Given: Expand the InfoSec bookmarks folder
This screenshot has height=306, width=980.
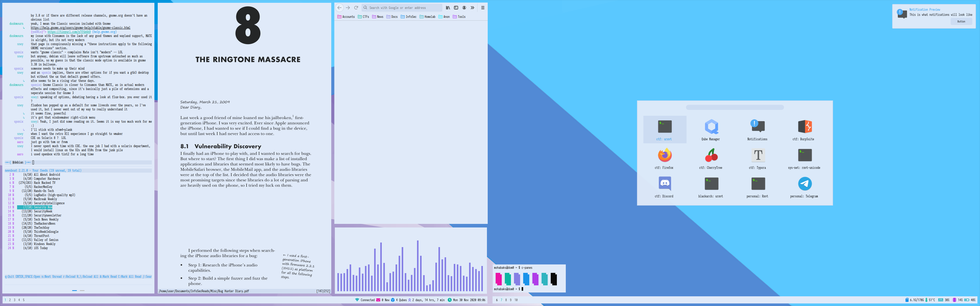Looking at the screenshot, I should tap(408, 17).
